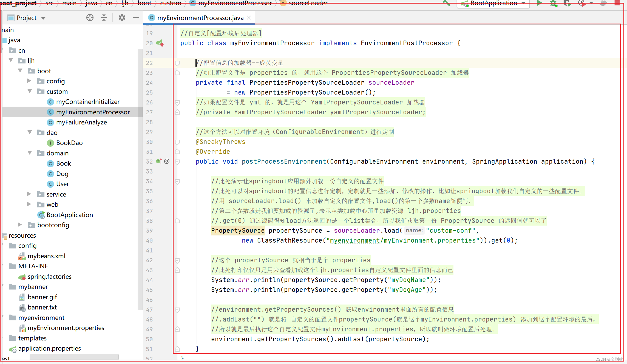Close the myEnvironmentProcessor.java tab
Screen dimensions: 627x364
pos(249,18)
